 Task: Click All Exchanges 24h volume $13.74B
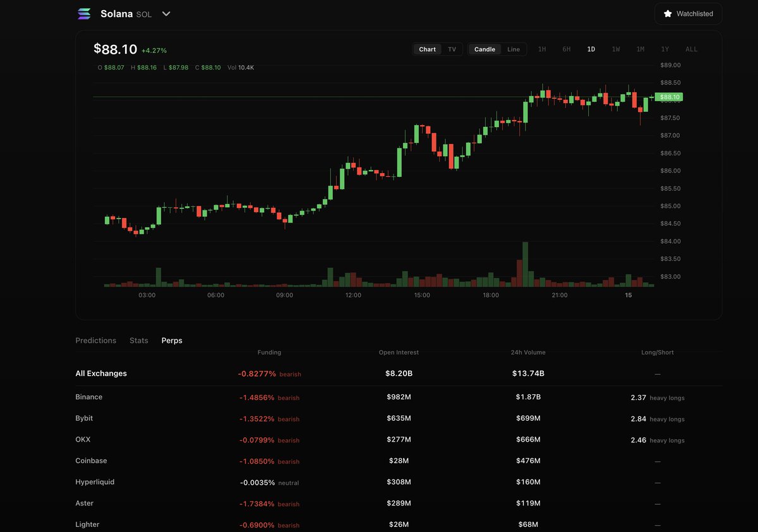[528, 373]
